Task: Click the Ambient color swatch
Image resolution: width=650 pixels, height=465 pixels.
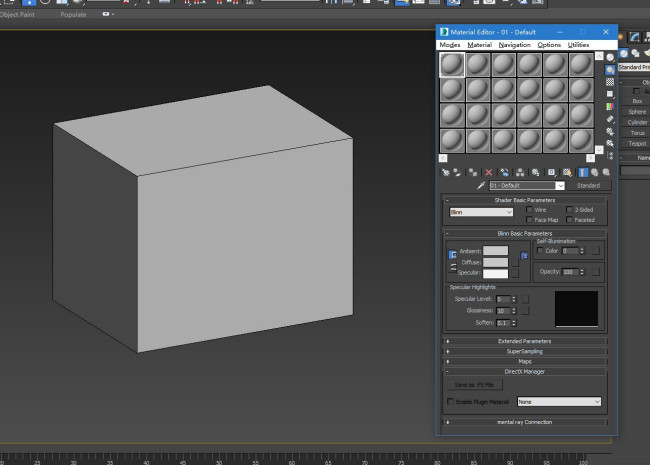Action: tap(495, 251)
